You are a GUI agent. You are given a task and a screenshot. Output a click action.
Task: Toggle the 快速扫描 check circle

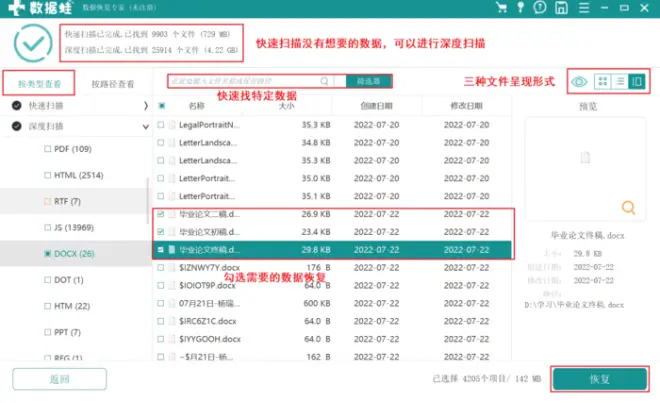click(x=17, y=106)
